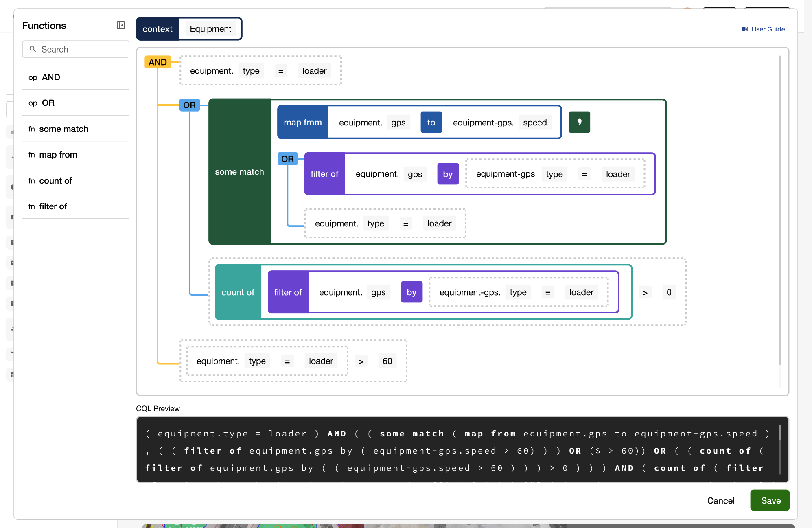Click the Save button
812x528 pixels.
point(770,500)
